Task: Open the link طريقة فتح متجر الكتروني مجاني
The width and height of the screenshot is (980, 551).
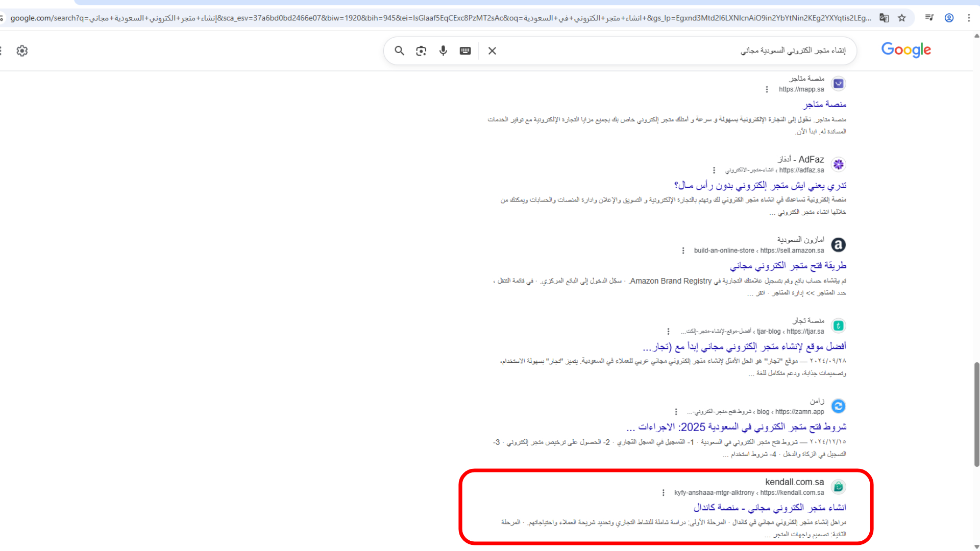Action: [788, 265]
